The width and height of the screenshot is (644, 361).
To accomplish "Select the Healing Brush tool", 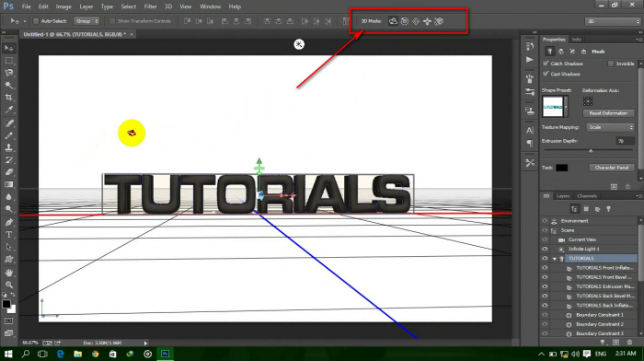I will coord(8,122).
